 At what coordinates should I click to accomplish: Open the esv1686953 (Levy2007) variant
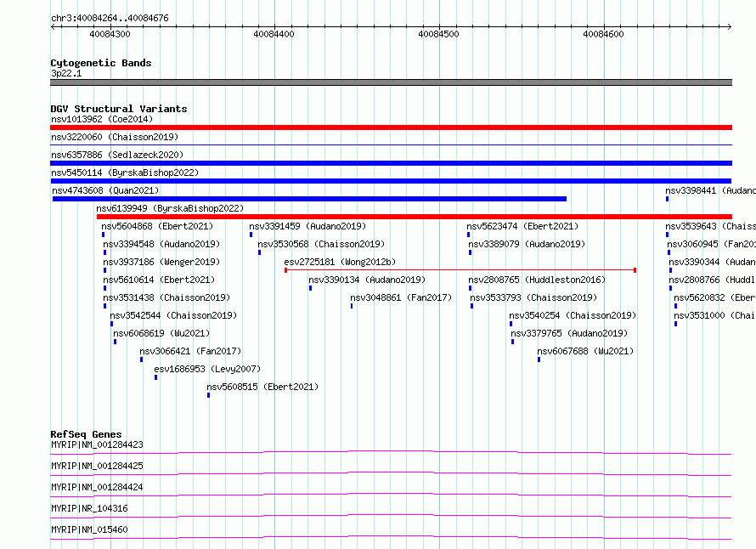point(207,369)
